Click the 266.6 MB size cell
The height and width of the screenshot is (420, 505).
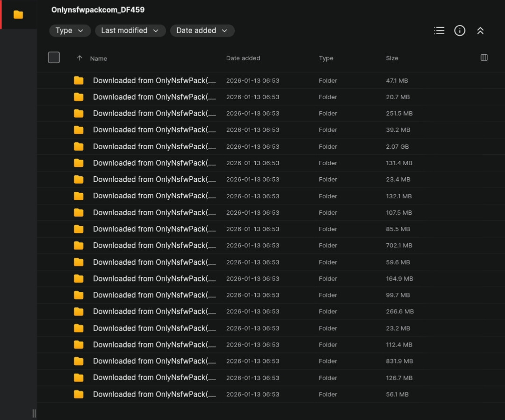(x=400, y=311)
